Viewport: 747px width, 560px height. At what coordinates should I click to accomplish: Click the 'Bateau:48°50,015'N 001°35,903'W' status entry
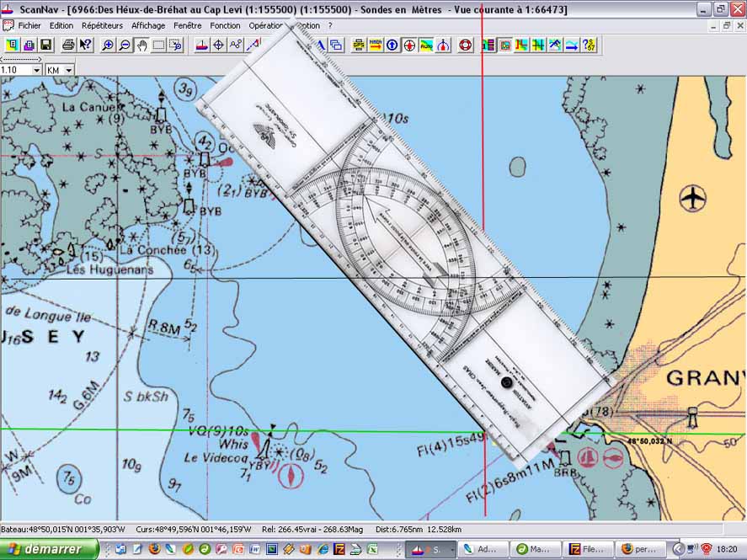(63, 529)
